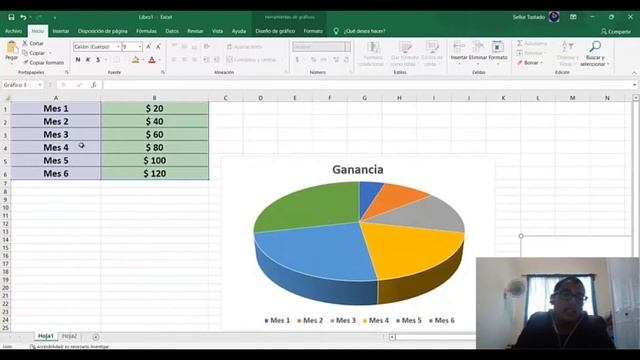Increase font size with large A icon
The image size is (640, 360).
[x=149, y=47]
